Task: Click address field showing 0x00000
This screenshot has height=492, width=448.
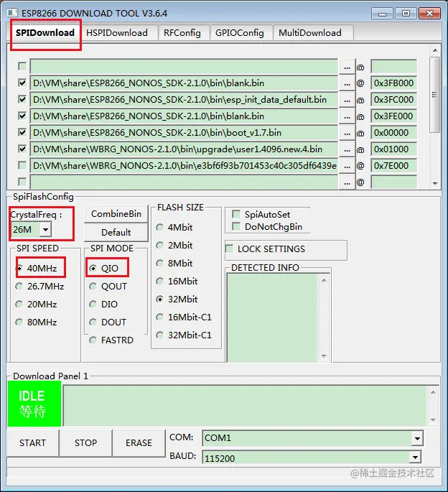Action: click(393, 133)
